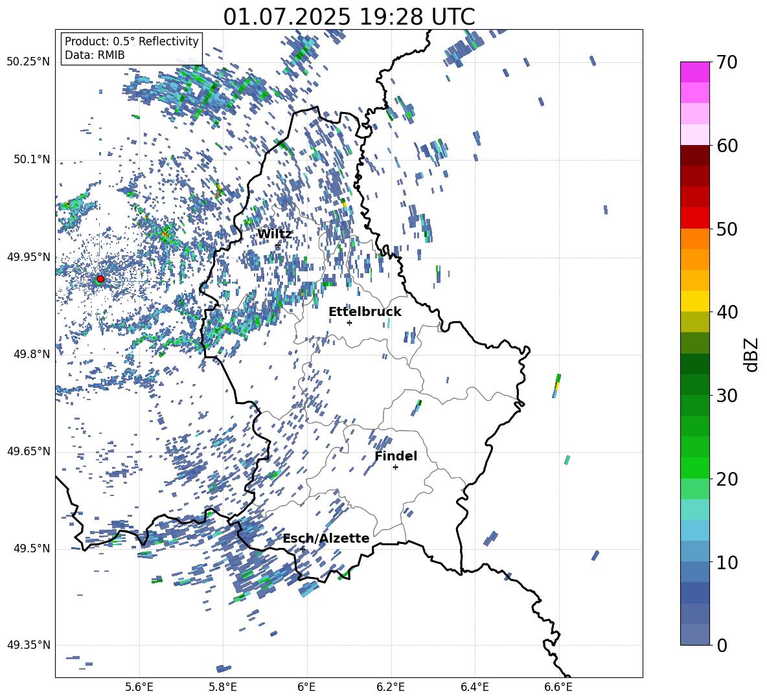This screenshot has height=700, width=767.
Task: Click the title '01.07.2025 19:28 UTC'
Action: 349,17
